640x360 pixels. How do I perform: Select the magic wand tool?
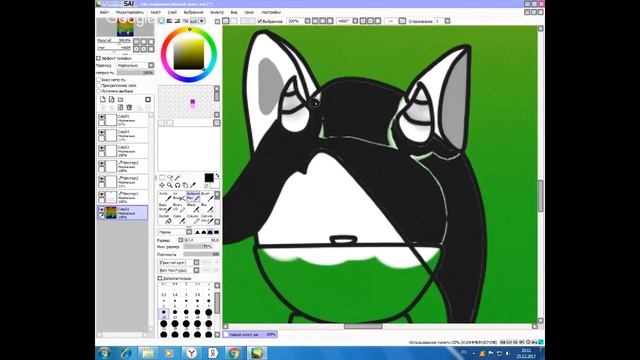tap(178, 178)
